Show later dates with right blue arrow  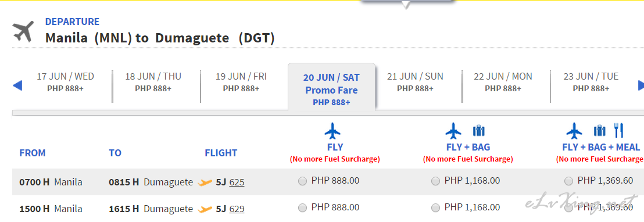pos(641,85)
